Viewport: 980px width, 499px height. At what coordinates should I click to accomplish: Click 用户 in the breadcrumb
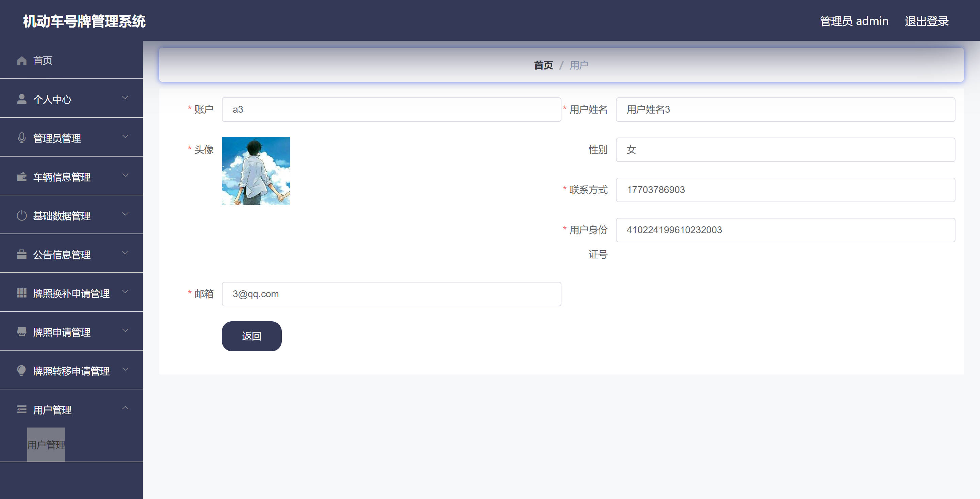point(578,65)
